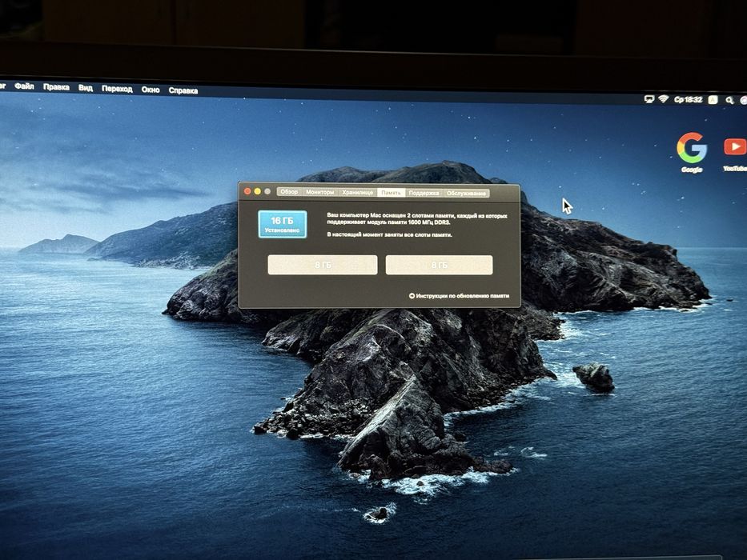
Task: Open the Вид menu
Action: 86,88
